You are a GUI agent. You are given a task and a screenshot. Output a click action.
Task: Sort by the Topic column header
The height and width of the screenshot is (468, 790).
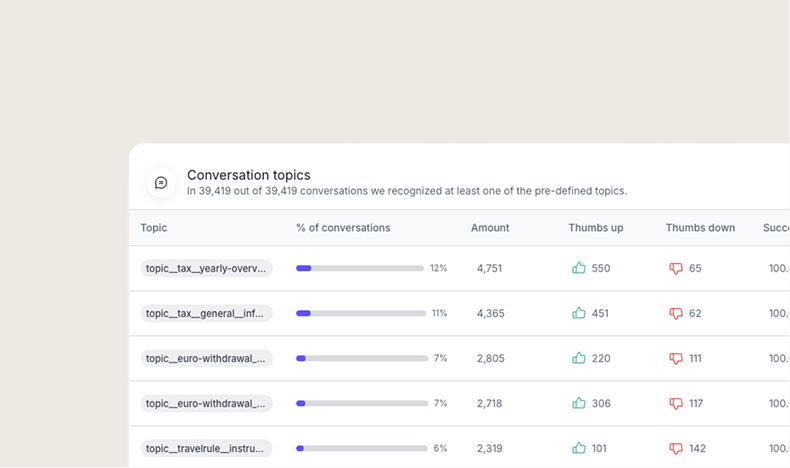click(x=154, y=228)
